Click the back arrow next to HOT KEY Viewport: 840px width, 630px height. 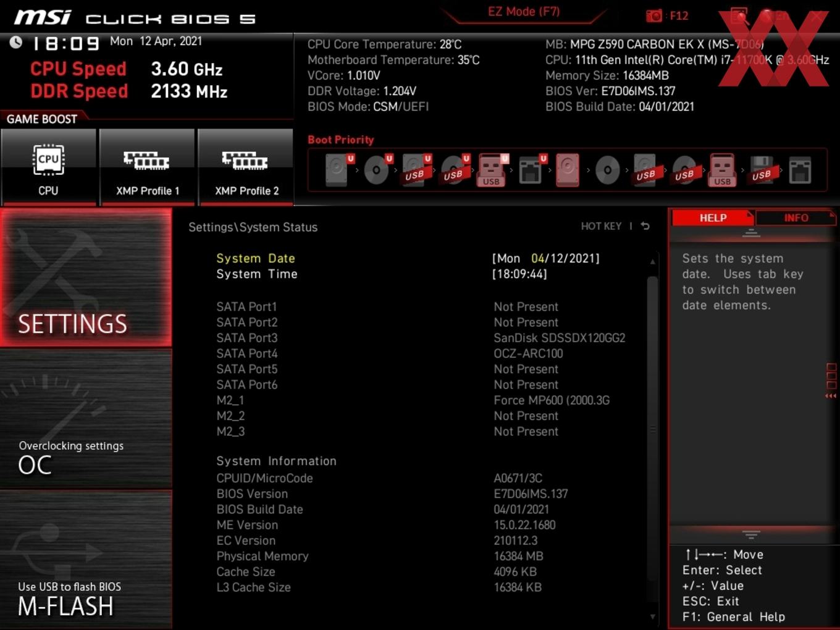[645, 226]
